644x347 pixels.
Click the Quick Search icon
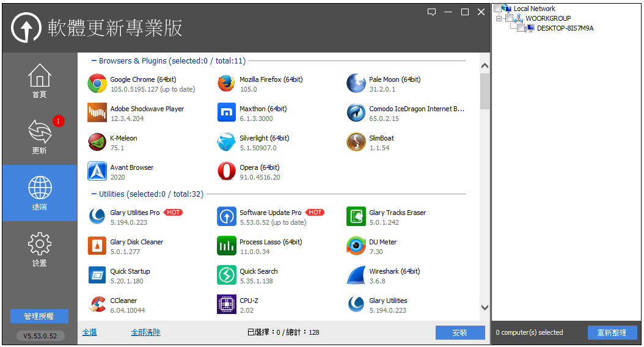(x=226, y=275)
